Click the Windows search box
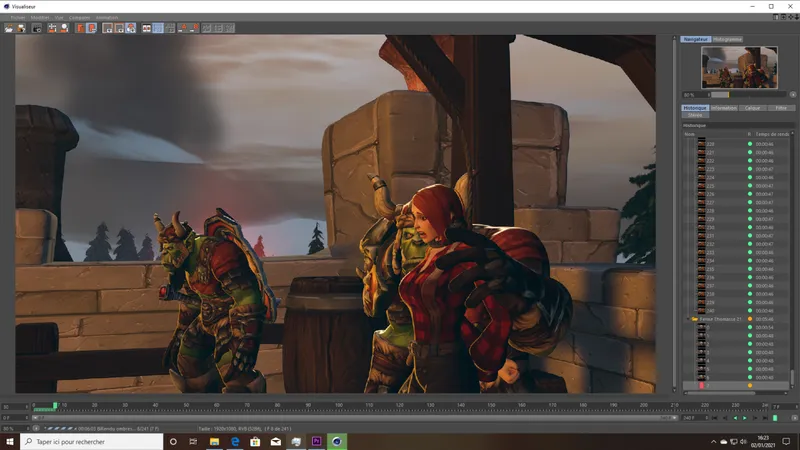Image resolution: width=800 pixels, height=450 pixels. [x=92, y=441]
